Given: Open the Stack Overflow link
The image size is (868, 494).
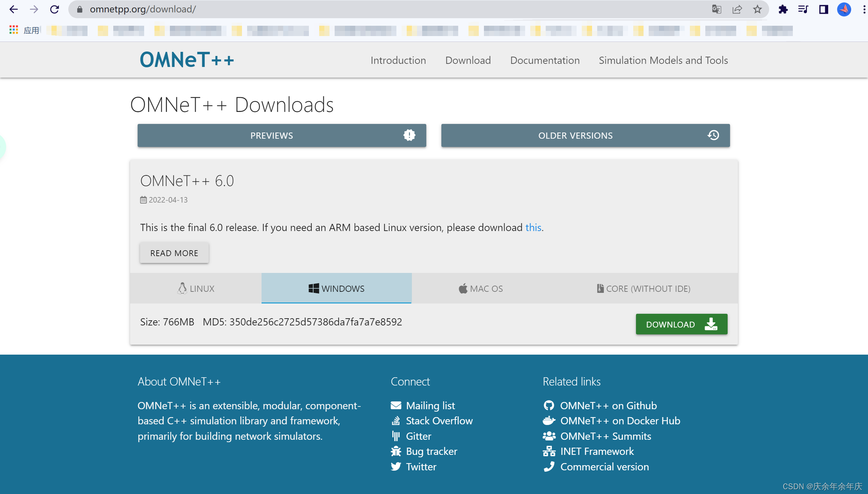Looking at the screenshot, I should click(x=439, y=421).
